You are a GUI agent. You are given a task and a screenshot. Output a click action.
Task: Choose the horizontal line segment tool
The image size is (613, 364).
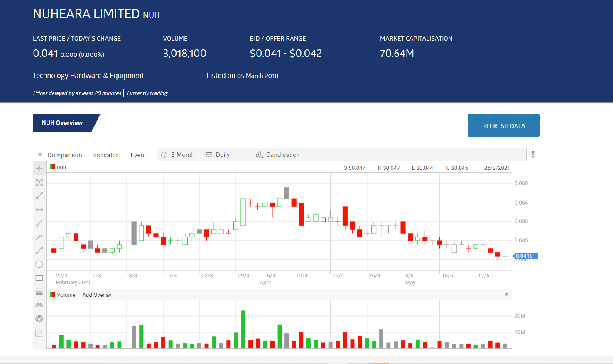(x=39, y=210)
